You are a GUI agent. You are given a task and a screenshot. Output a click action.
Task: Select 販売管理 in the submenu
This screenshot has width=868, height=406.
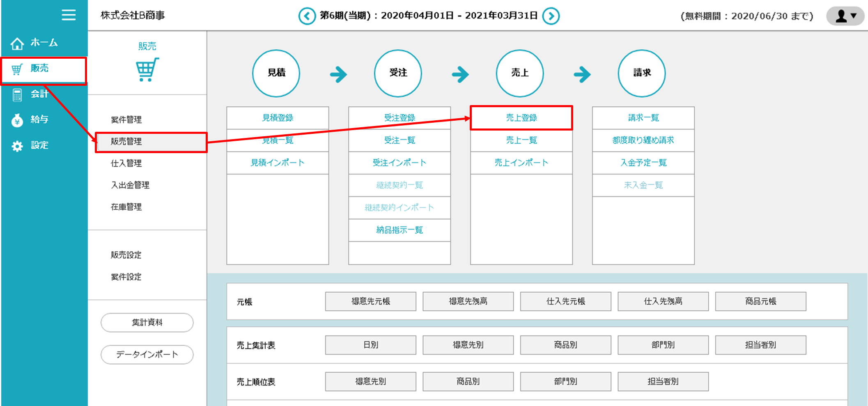[126, 142]
